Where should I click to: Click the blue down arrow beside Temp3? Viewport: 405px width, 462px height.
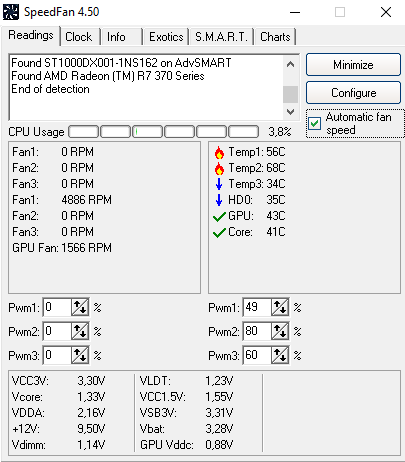click(x=219, y=184)
